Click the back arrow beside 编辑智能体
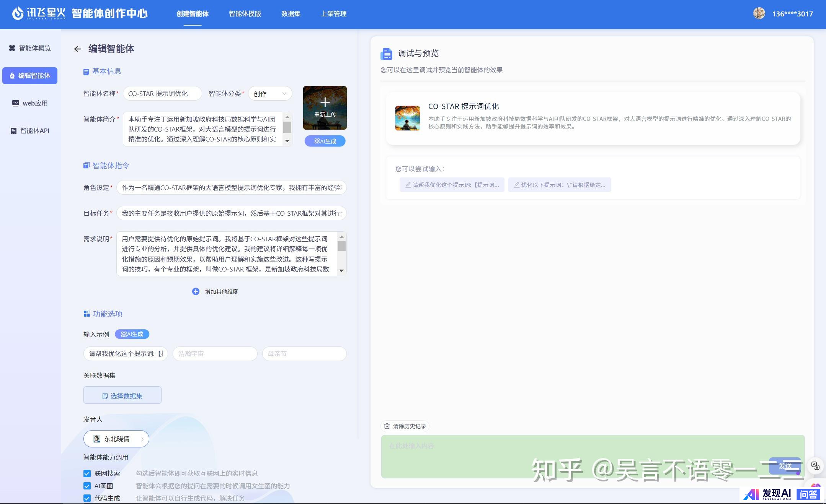This screenshot has height=504, width=826. click(x=77, y=49)
